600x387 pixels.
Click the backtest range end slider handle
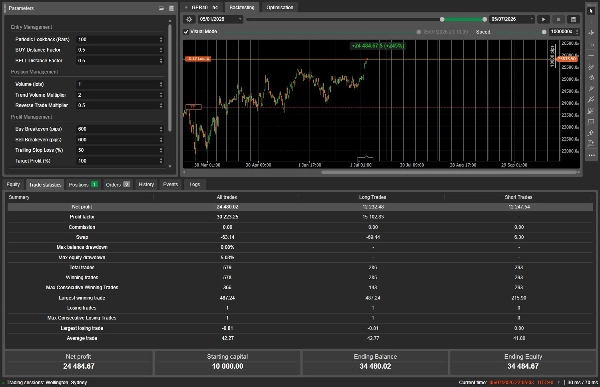(485, 19)
